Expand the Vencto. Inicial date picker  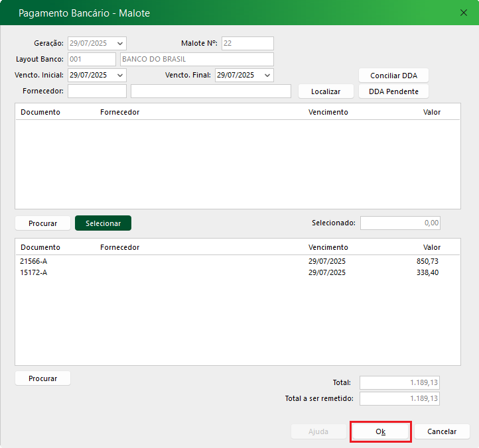click(120, 76)
